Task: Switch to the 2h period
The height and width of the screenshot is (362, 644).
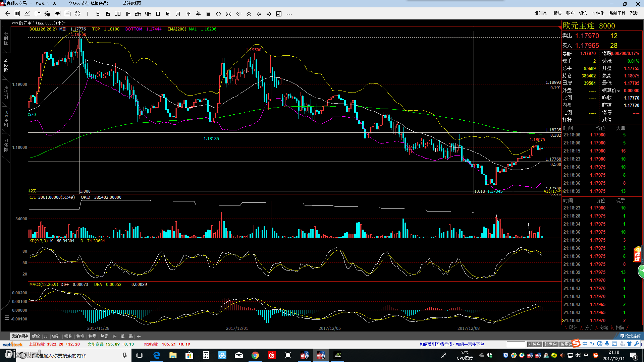Action: click(138, 14)
